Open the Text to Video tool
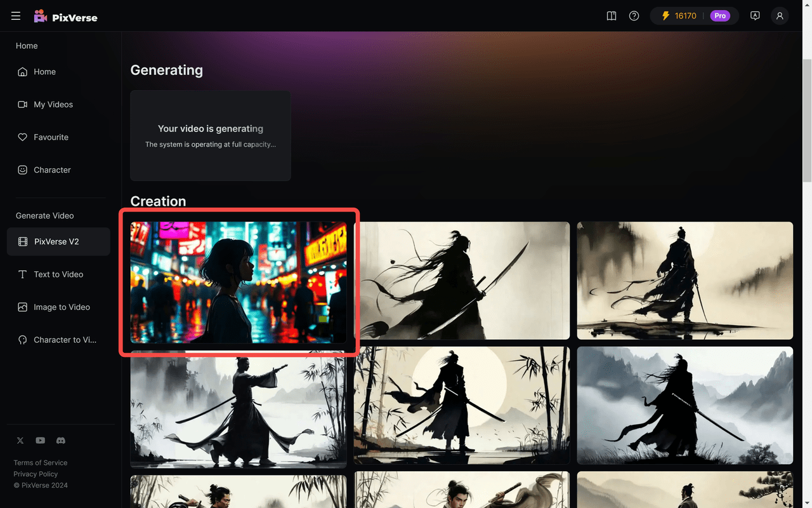812x508 pixels. pyautogui.click(x=58, y=274)
